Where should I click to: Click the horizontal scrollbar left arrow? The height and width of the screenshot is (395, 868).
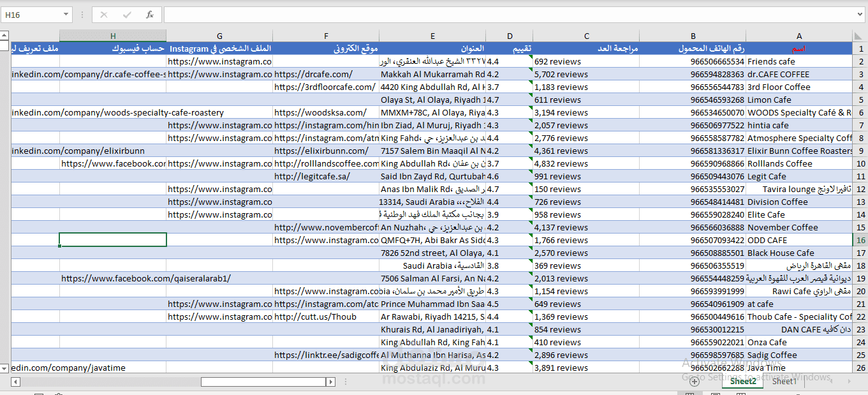pos(15,382)
